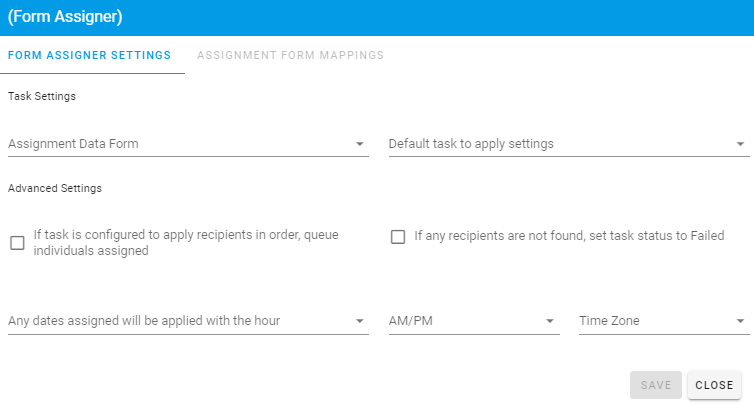Switch to Form Assigner Settings tab
Image resolution: width=754 pixels, height=415 pixels.
[x=89, y=55]
